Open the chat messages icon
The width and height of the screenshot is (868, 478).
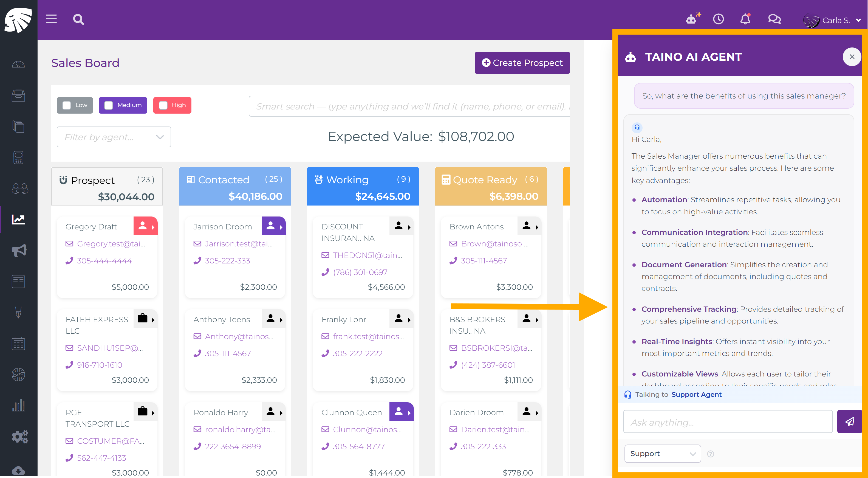click(x=774, y=19)
